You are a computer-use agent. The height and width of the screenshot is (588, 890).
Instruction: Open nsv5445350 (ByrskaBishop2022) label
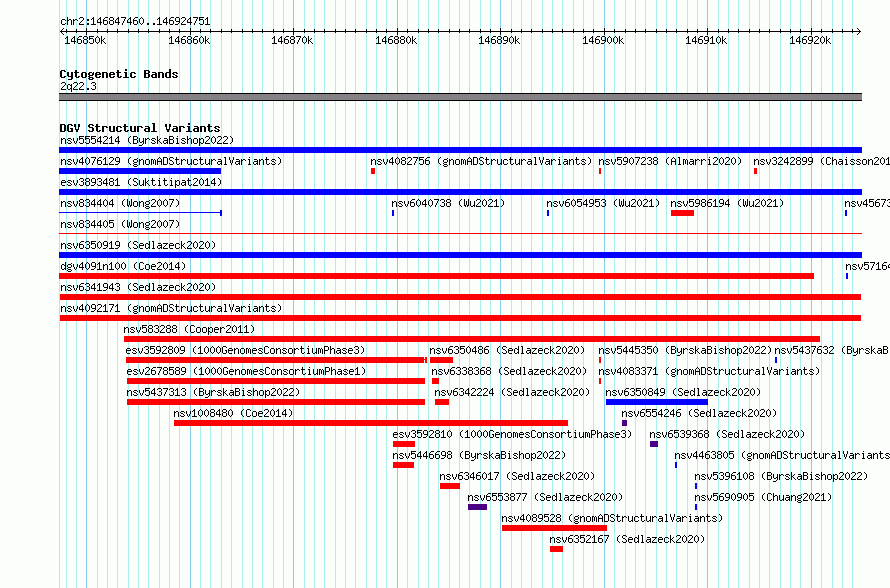coord(685,350)
